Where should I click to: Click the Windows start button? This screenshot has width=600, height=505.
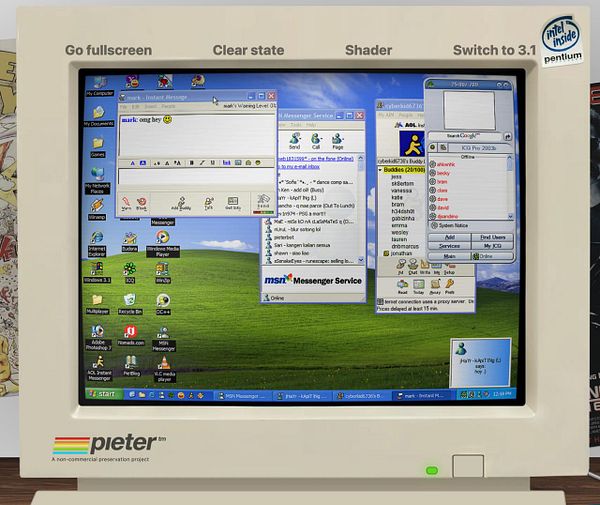click(x=104, y=394)
